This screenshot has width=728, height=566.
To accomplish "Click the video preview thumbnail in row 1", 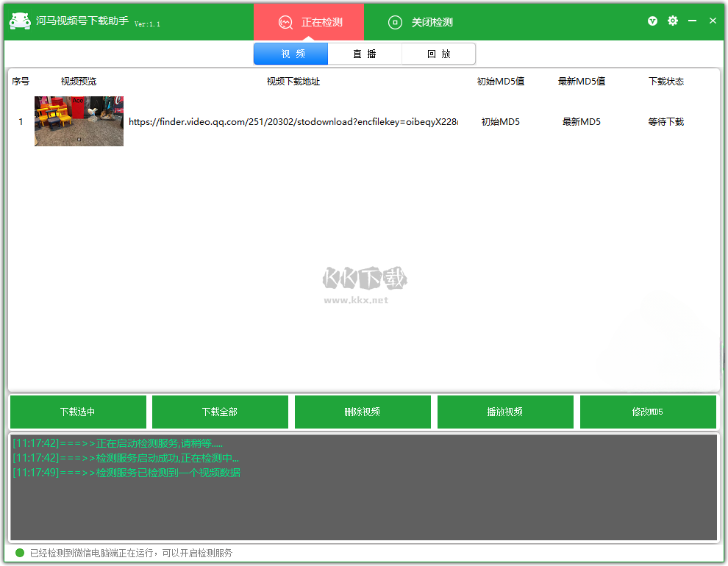I will [x=79, y=121].
